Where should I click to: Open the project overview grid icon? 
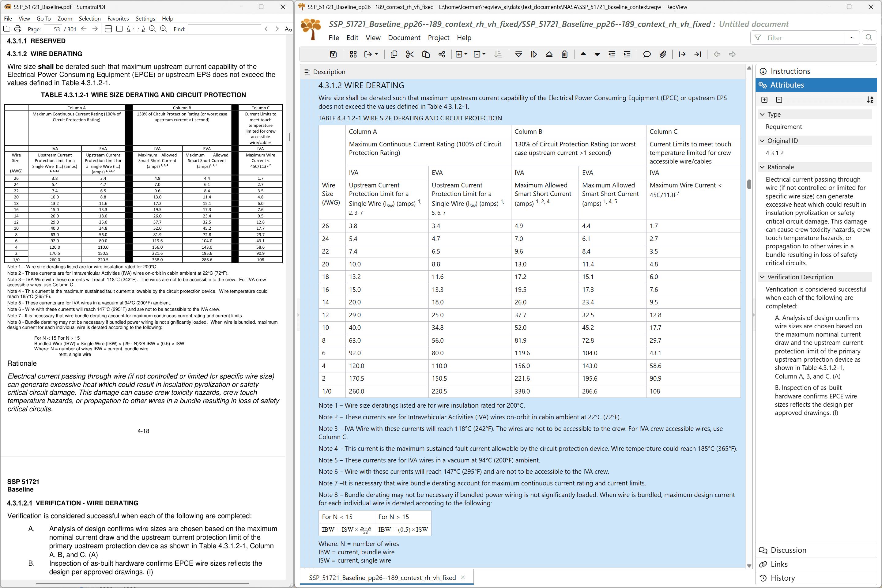pyautogui.click(x=353, y=55)
